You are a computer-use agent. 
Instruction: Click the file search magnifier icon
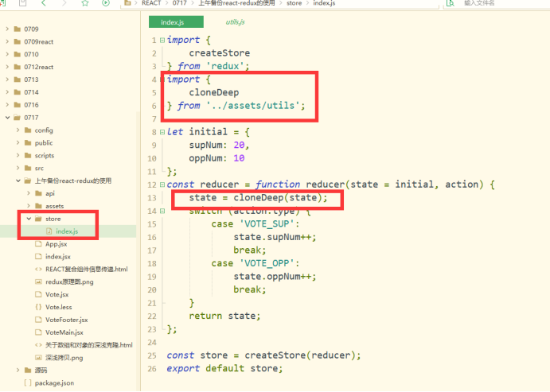(450, 3)
